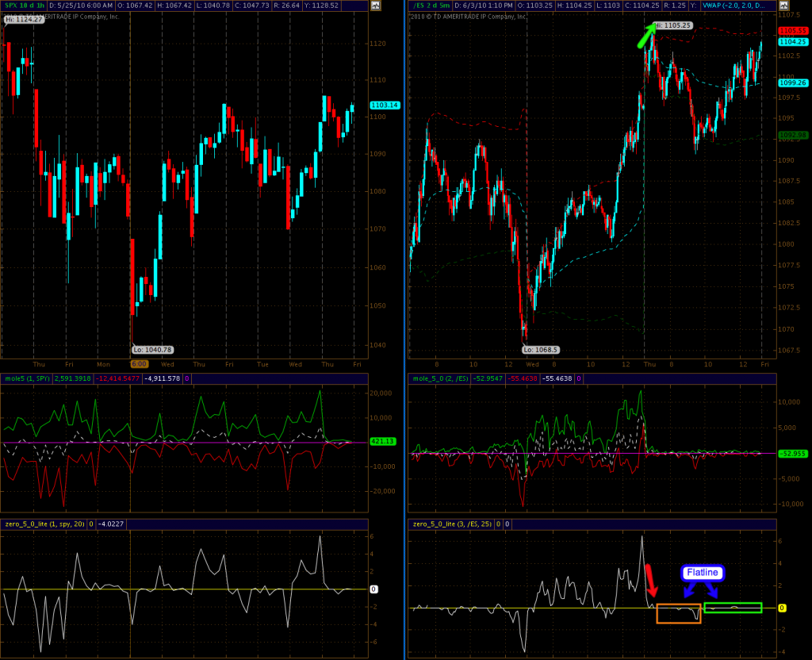812x660 pixels.
Task: Select the red -55.4638 study value
Action: [522, 378]
